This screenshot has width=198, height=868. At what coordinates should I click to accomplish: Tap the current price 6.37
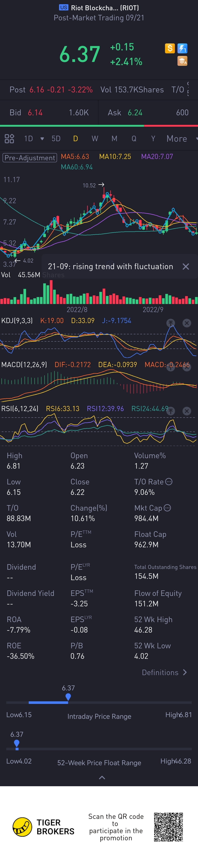click(79, 54)
